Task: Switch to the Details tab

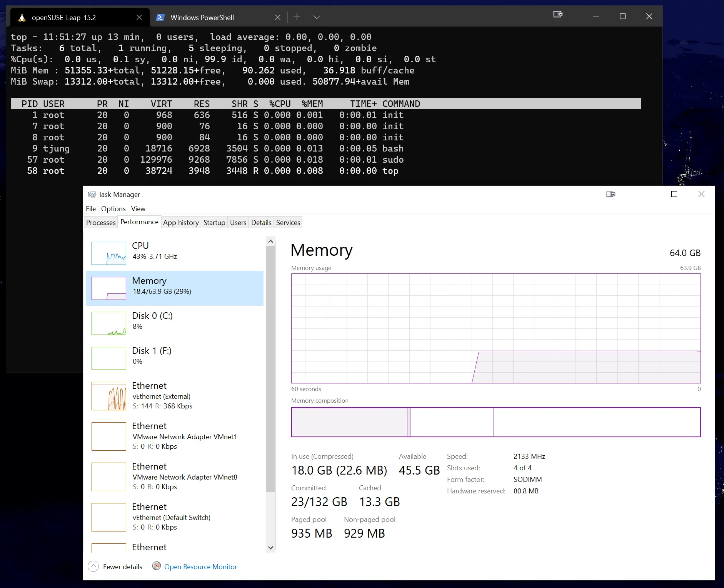Action: click(261, 223)
